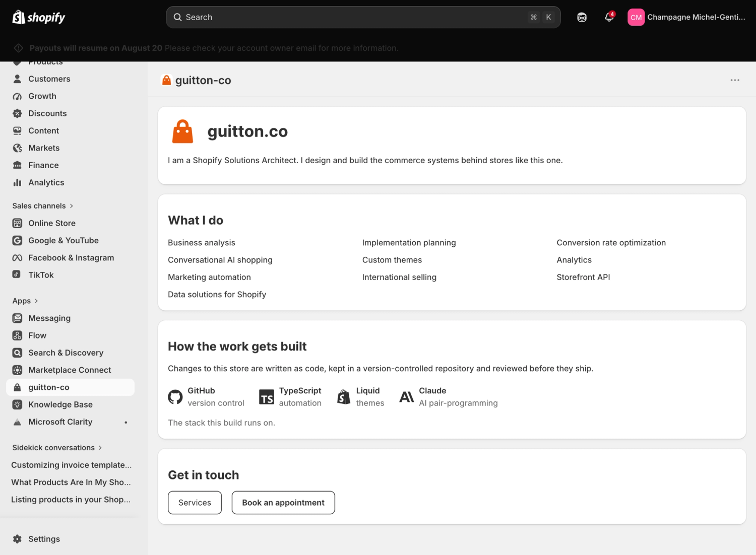Open Listing products in your Shop conversation

click(x=71, y=500)
